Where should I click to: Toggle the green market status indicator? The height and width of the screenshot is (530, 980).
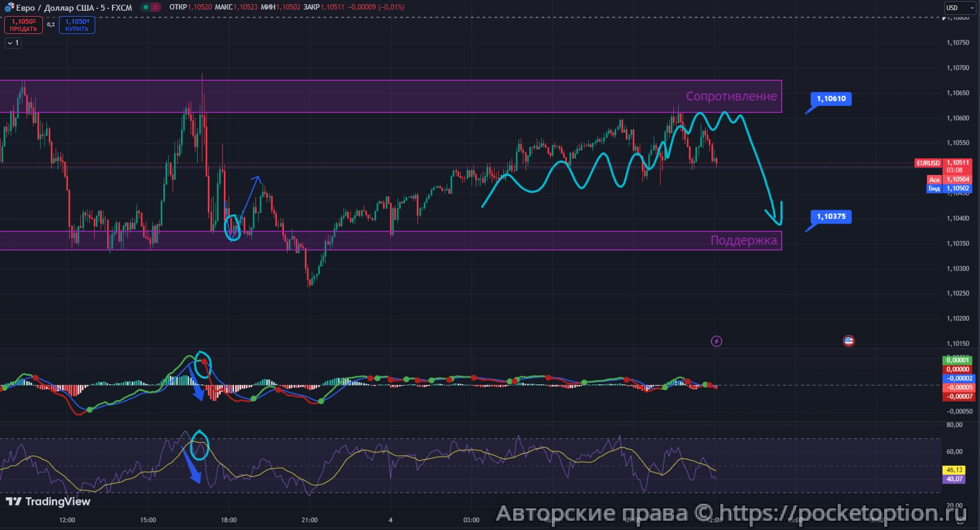coord(145,8)
